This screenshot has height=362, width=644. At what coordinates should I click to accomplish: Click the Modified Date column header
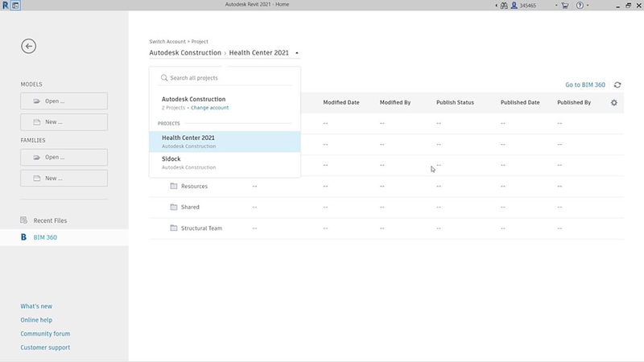click(341, 103)
